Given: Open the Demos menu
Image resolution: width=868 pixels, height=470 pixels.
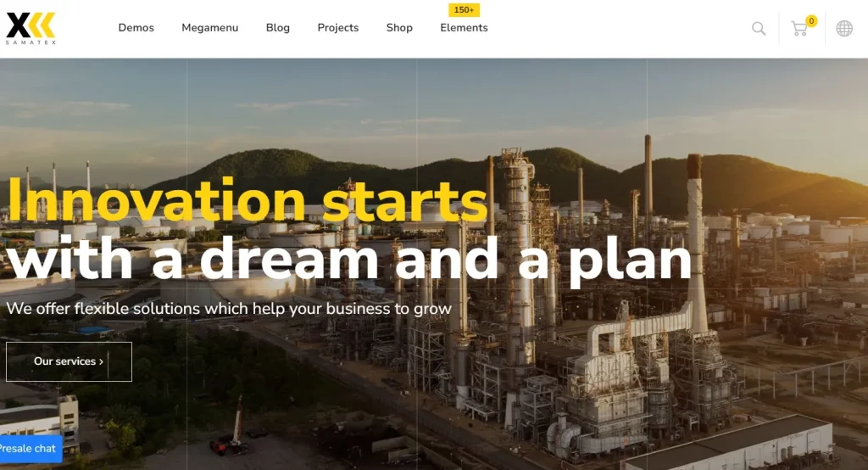Looking at the screenshot, I should click(x=136, y=28).
